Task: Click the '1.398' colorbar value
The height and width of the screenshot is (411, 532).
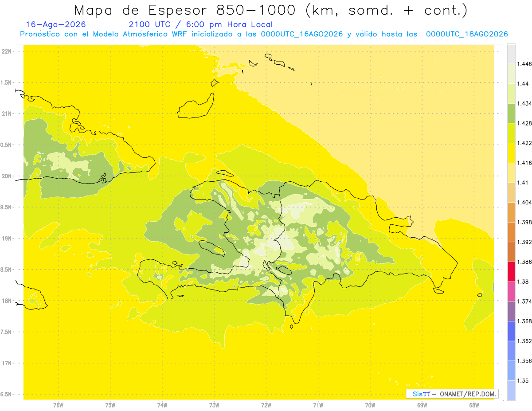Action: click(524, 222)
